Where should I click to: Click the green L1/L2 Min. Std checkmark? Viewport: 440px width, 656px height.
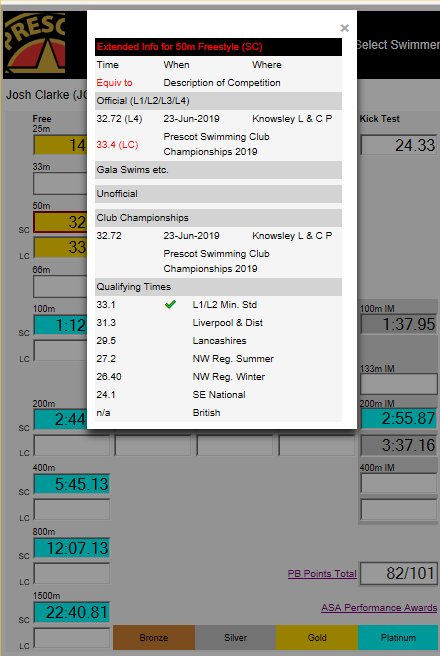(170, 305)
